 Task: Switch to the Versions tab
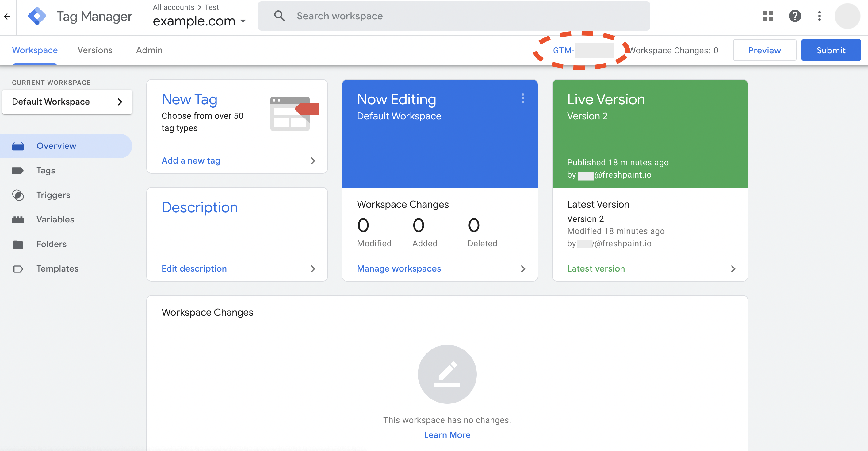(x=95, y=50)
